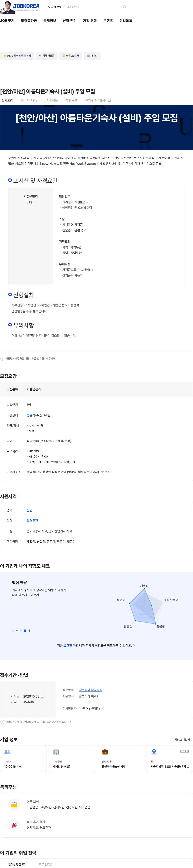Open 기업정보 더보기
Image resolution: width=193 pixels, height=868 pixels.
[x=182, y=739]
